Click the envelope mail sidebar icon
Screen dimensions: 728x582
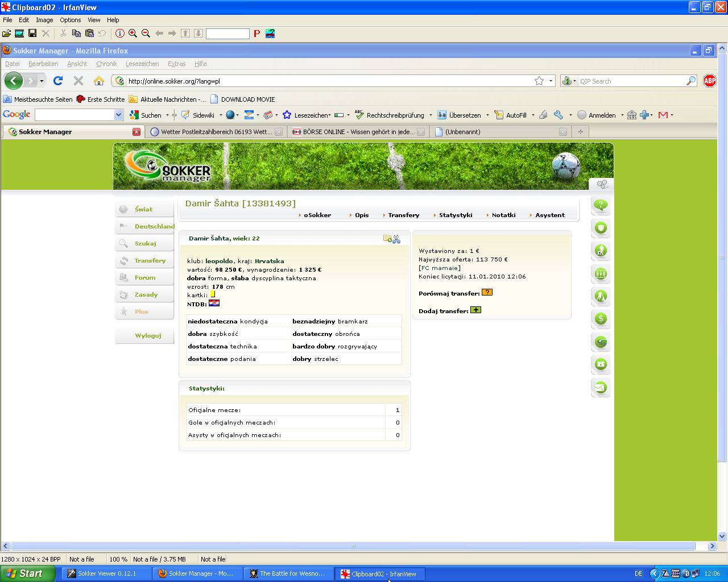(x=601, y=388)
